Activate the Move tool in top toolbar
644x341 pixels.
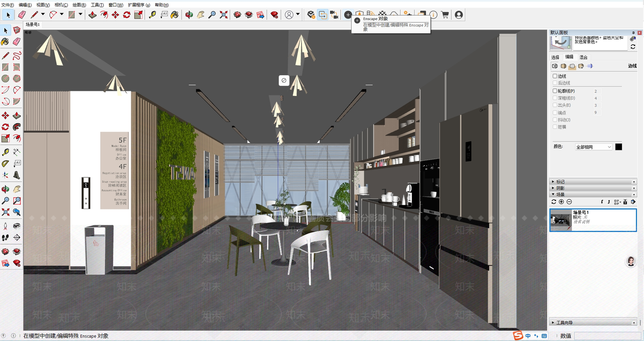116,15
